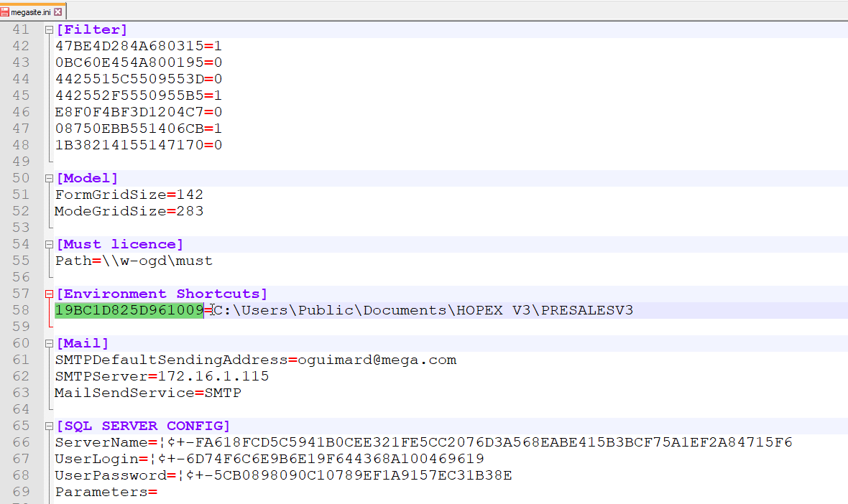The width and height of the screenshot is (848, 504).
Task: Click line number 58 in the margin
Action: (21, 310)
